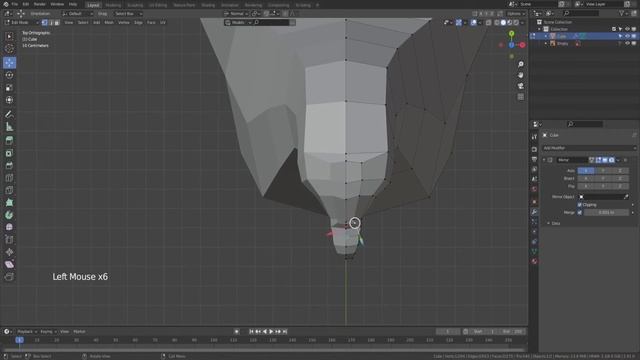Select the Annotate tool
The image size is (640, 360).
click(9, 114)
